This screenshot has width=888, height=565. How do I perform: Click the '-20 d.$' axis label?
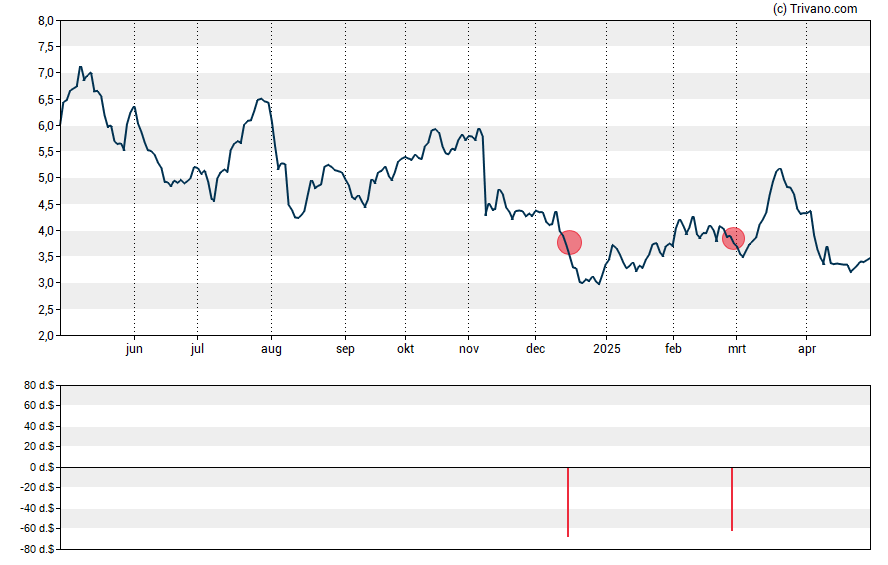(x=38, y=487)
